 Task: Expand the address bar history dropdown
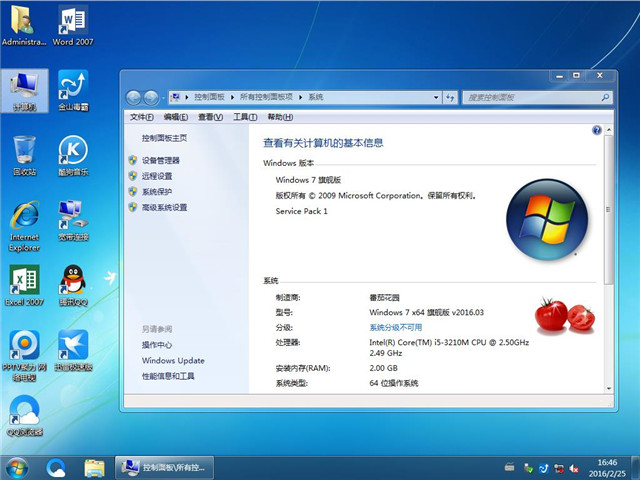pos(436,97)
